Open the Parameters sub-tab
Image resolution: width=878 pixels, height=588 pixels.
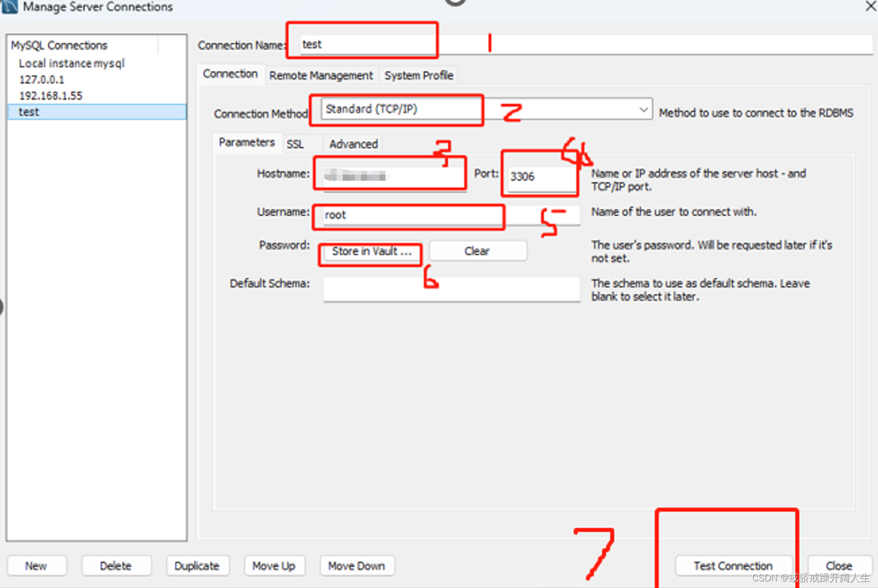246,143
